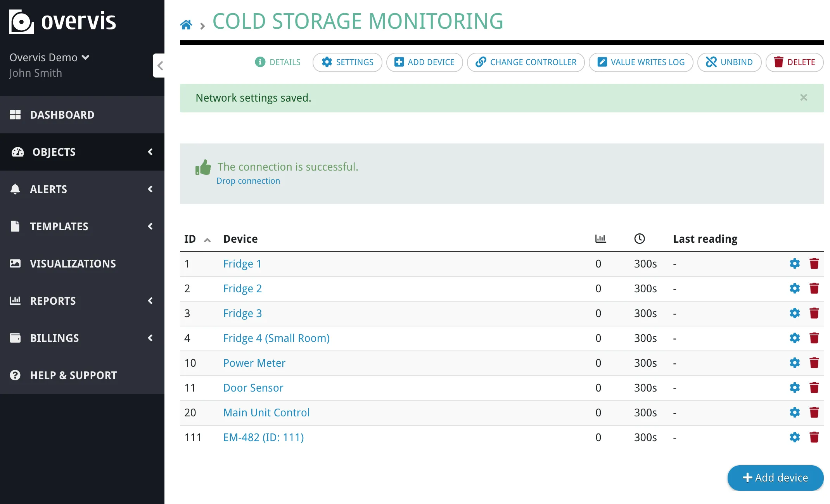
Task: Open settings gear for EM-482 (ID: 111)
Action: 795,437
